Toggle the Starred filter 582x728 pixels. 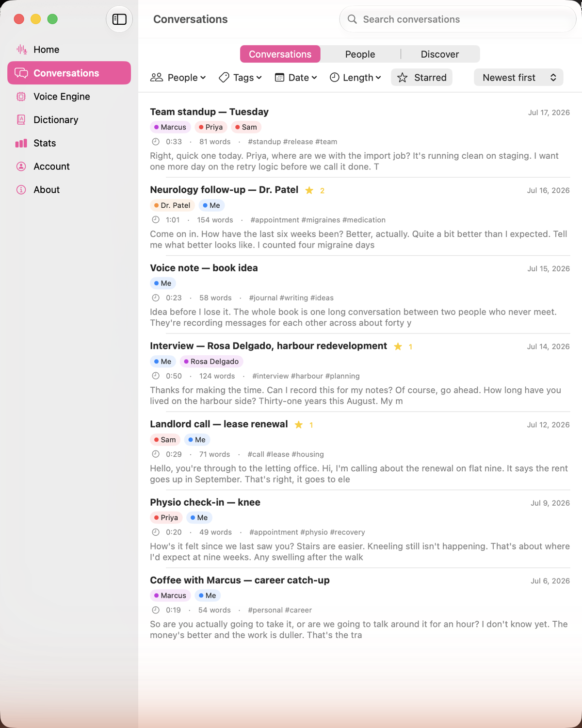coord(422,78)
